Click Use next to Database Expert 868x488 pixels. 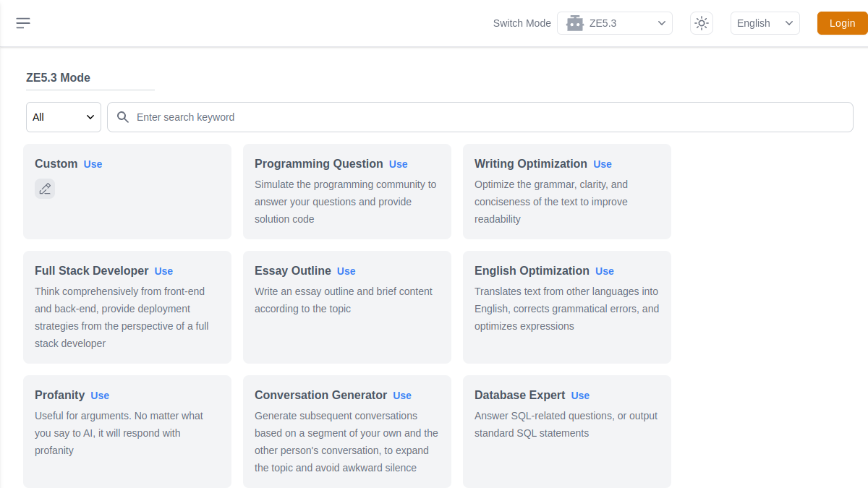pos(580,395)
